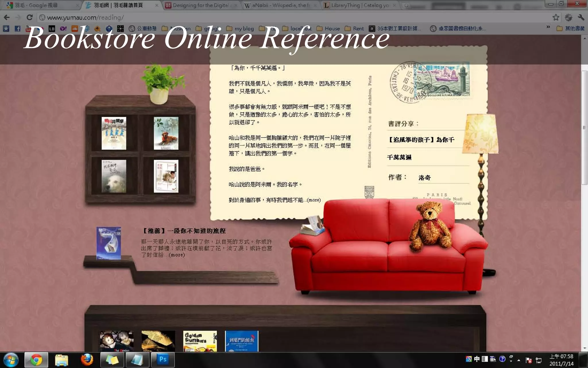This screenshot has width=588, height=368.
Task: Open Windows Explorer from the taskbar
Action: tap(61, 360)
